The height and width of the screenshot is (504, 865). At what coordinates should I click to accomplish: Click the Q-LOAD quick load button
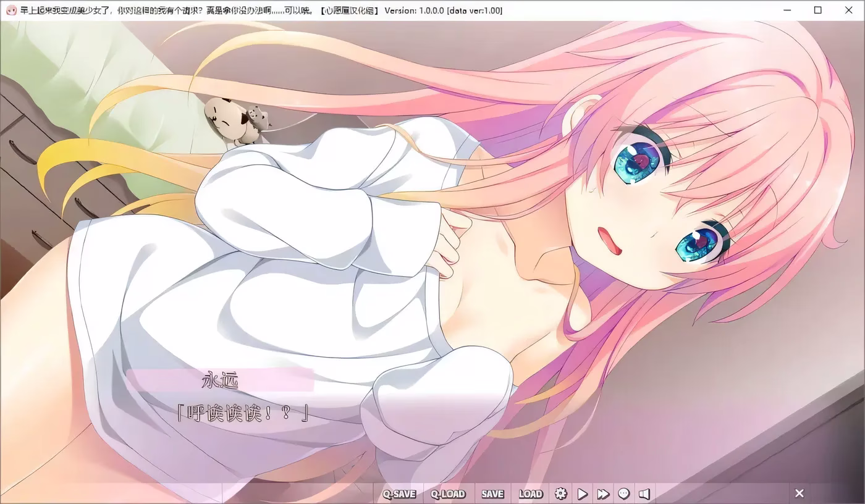click(448, 493)
